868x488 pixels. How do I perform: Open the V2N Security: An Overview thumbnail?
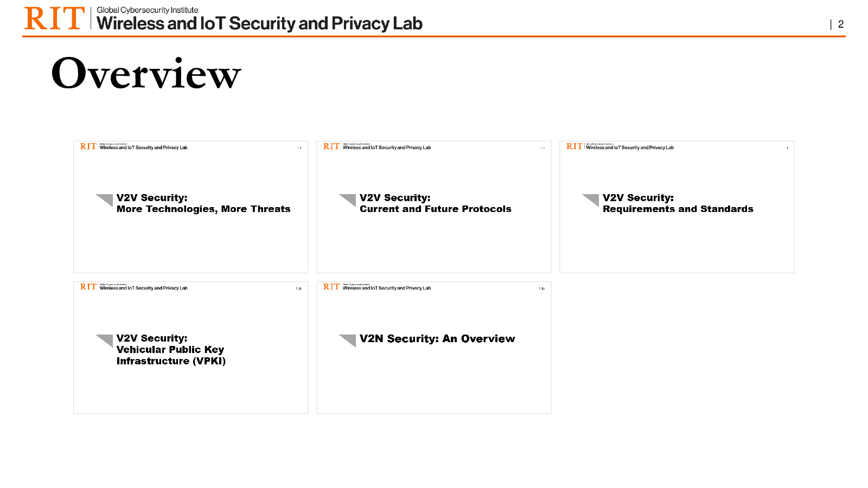pos(434,348)
